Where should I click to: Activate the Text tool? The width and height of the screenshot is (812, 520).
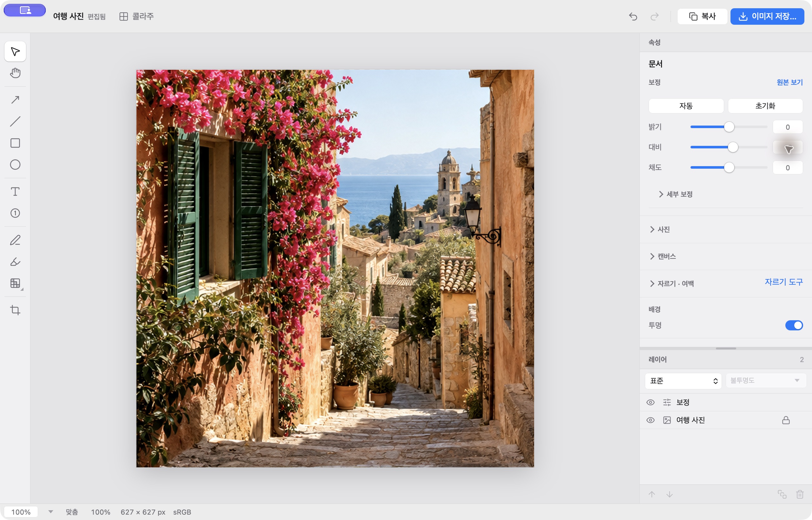point(15,192)
